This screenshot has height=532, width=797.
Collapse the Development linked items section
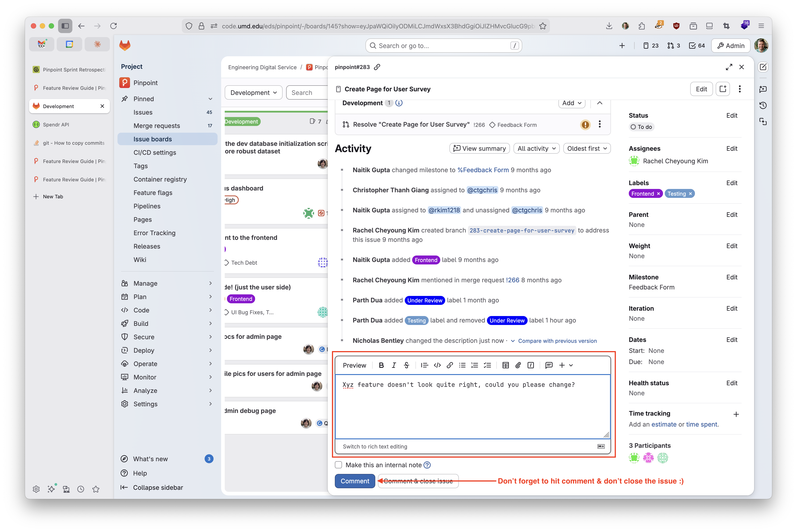pos(599,103)
